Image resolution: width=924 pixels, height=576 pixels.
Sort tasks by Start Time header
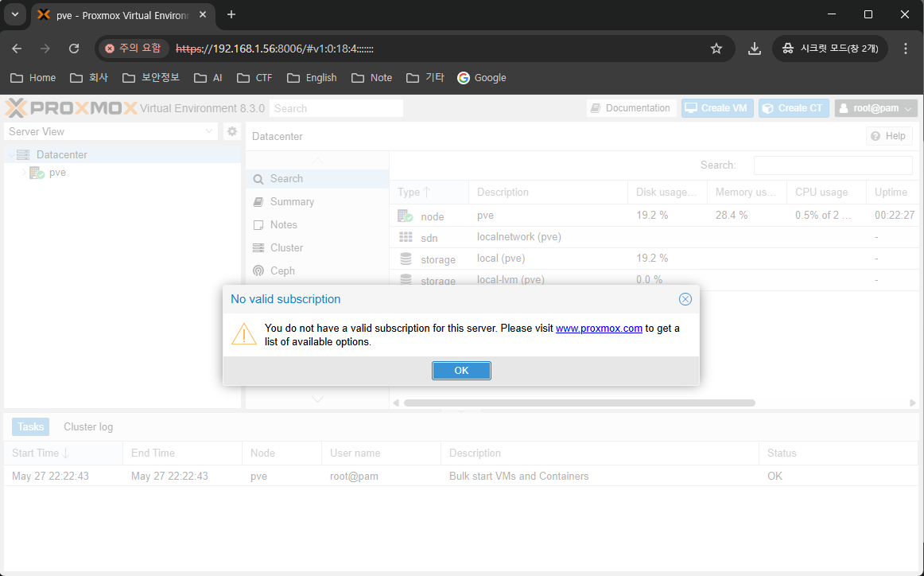click(x=63, y=453)
